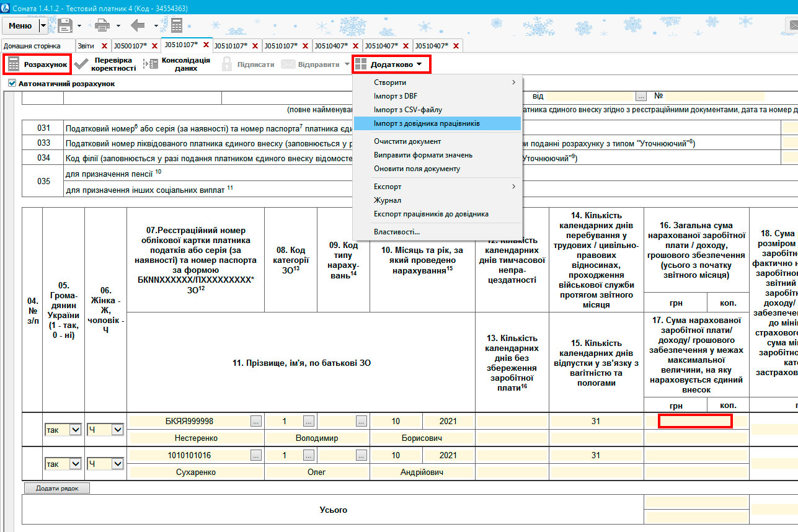Select Імпорт з довідника працівників
This screenshot has height=532, width=798.
427,123
